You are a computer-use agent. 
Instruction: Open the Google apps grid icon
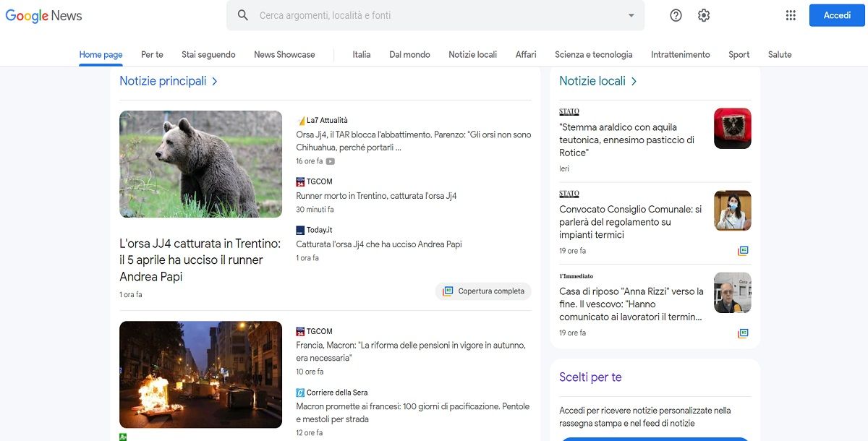tap(791, 15)
